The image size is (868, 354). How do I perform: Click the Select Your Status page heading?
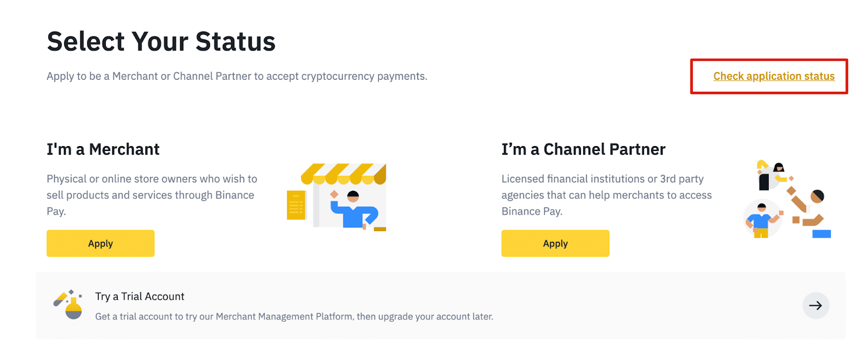point(161,41)
